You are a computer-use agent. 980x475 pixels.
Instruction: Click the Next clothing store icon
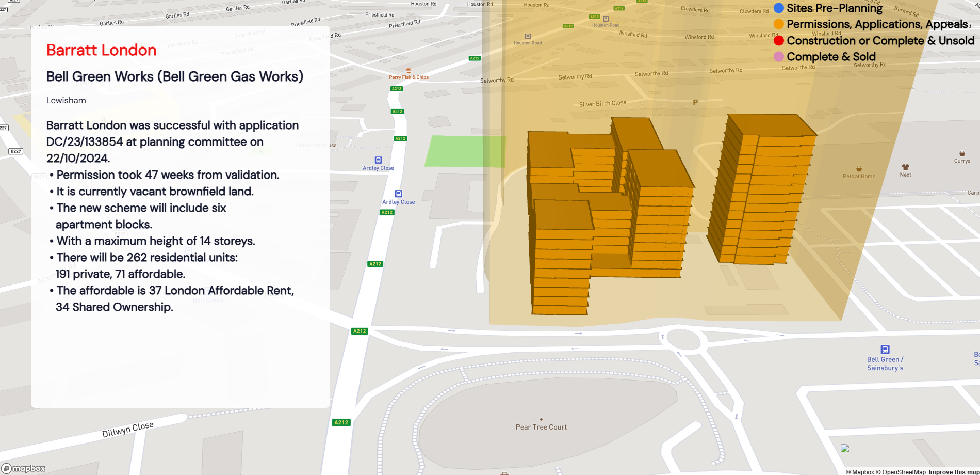coord(905,167)
